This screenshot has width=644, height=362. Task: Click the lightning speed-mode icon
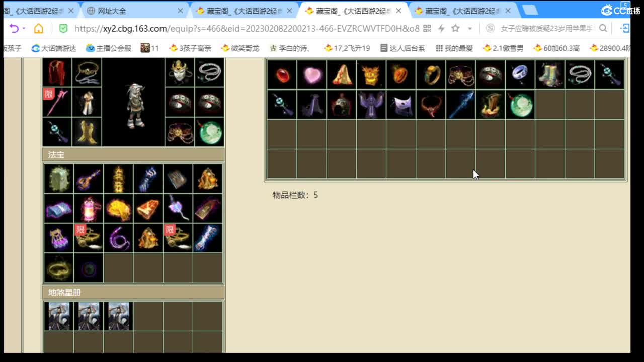pos(441,29)
